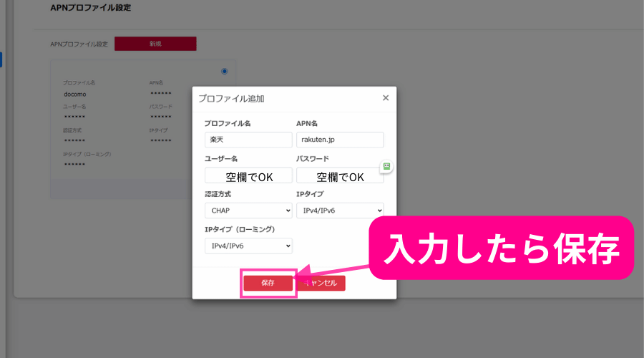Click the キャンセル button
This screenshot has height=358, width=644.
click(x=321, y=283)
